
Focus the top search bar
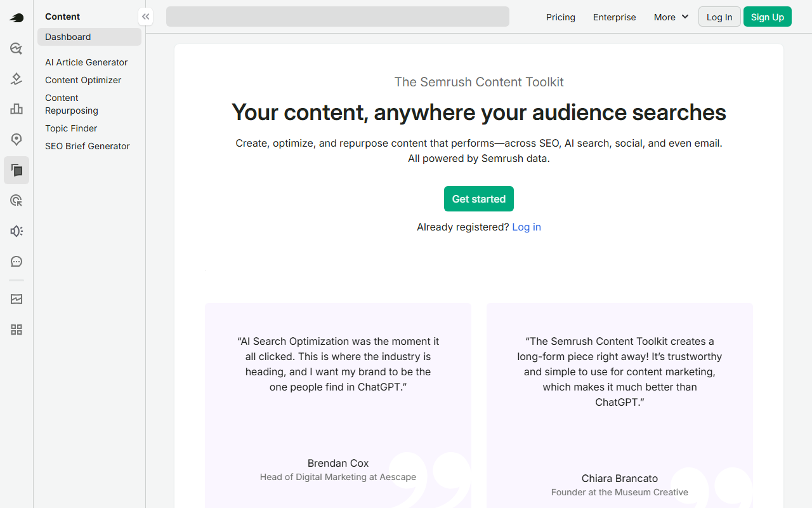337,17
